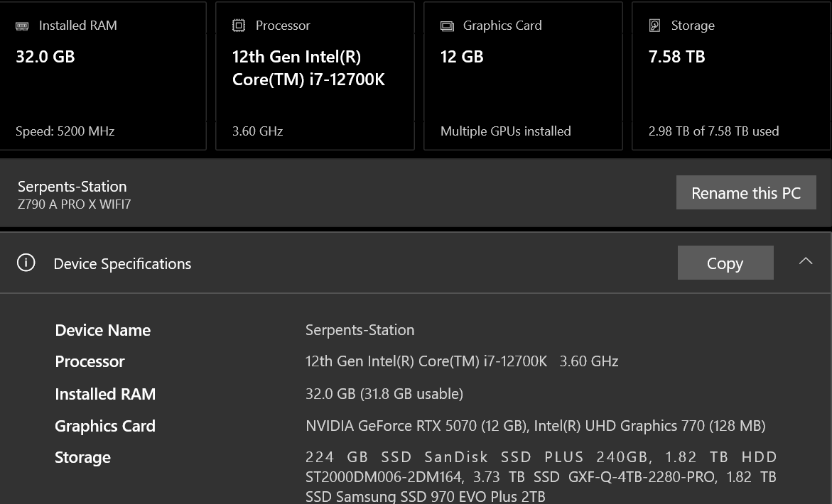Click the Device Specifications header title

point(122,264)
